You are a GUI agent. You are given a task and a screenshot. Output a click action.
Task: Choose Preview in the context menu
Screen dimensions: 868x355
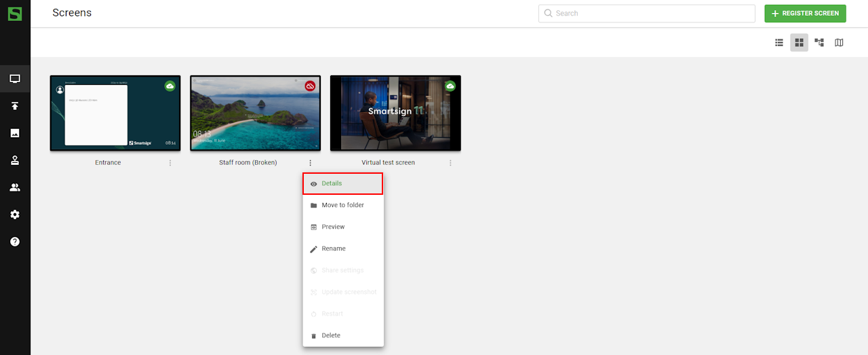coord(343,227)
